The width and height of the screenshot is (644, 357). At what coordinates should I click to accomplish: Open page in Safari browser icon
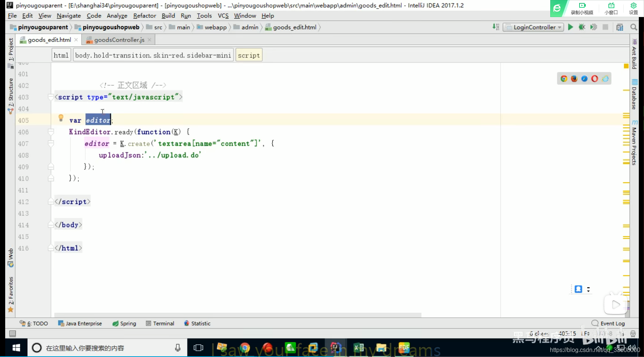click(x=584, y=79)
